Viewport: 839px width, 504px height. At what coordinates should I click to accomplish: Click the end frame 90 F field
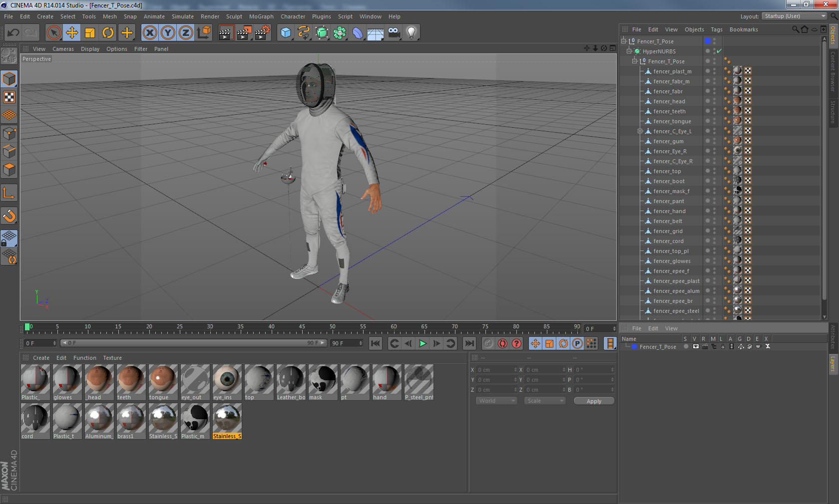click(346, 343)
